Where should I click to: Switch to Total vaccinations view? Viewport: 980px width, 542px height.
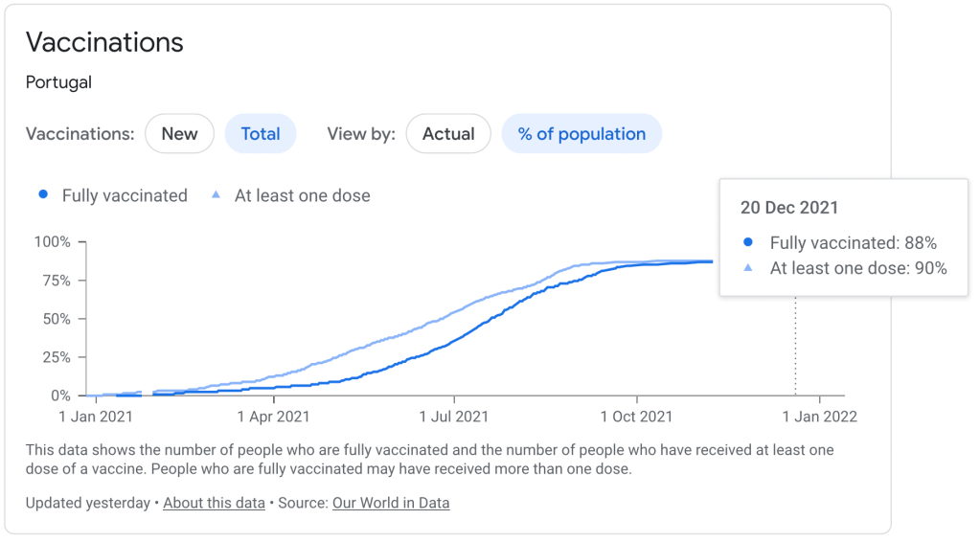[261, 134]
